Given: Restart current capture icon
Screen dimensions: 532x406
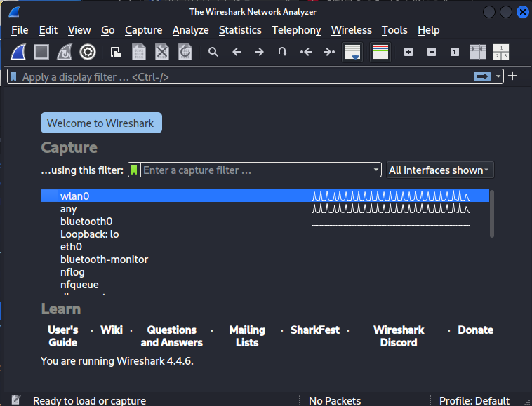Looking at the screenshot, I should [65, 52].
